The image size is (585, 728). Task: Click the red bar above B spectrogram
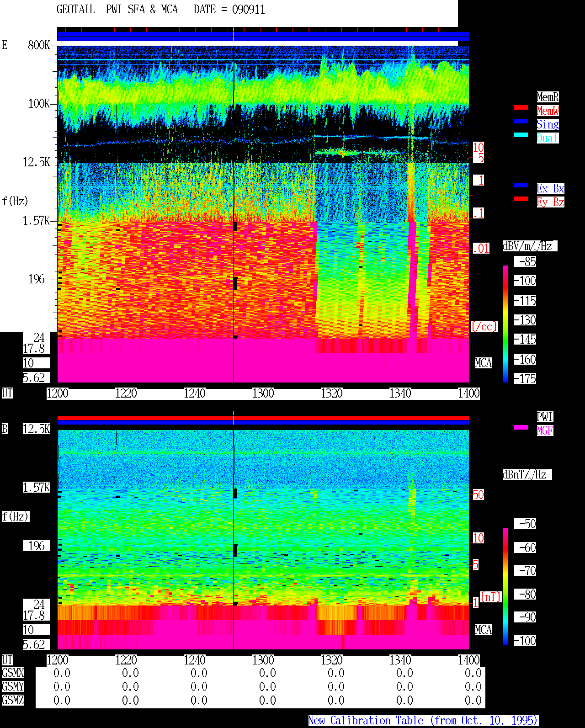click(x=263, y=418)
